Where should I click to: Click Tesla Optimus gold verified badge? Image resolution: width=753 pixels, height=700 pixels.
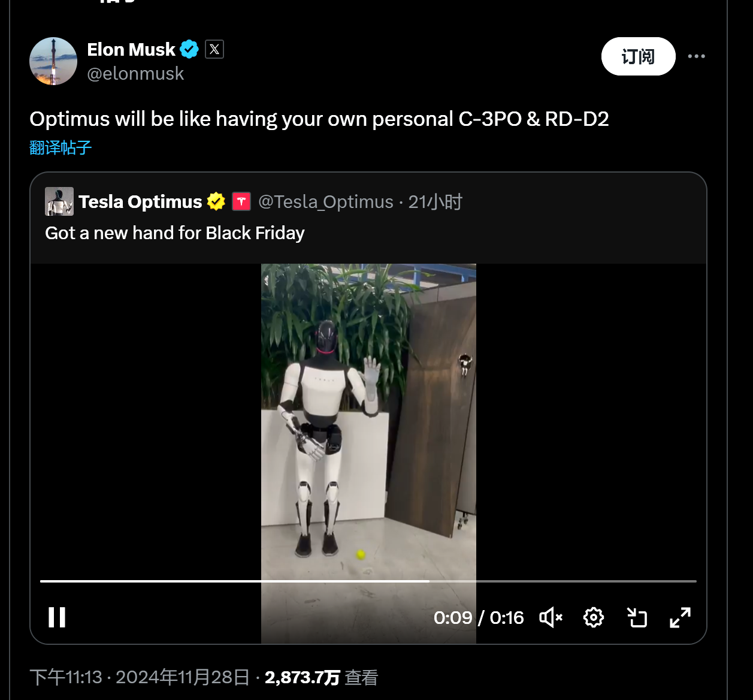(216, 201)
